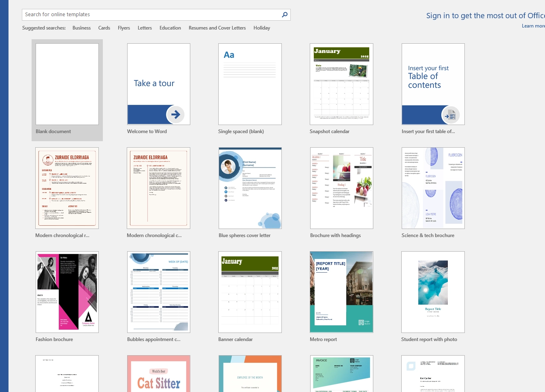
Task: Click the 'Brochure with headings' caption
Action: point(335,235)
